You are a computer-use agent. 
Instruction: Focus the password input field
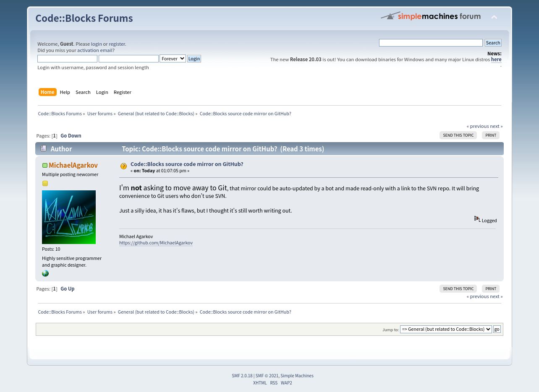click(128, 59)
